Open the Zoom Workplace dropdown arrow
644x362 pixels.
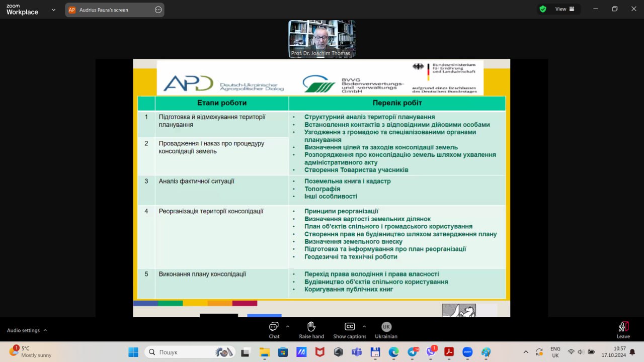(54, 10)
